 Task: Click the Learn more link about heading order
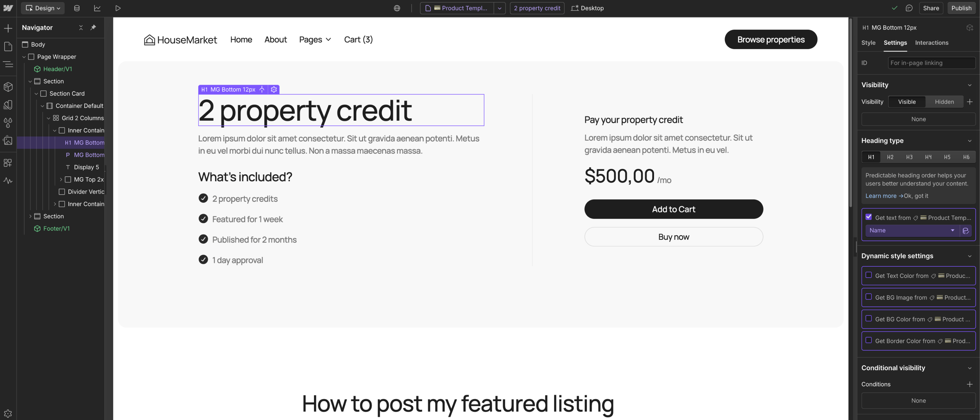881,196
